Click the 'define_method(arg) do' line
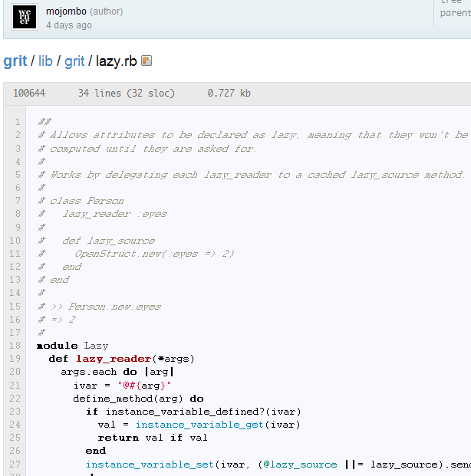Image resolution: width=471 pixels, height=476 pixels. (x=138, y=399)
